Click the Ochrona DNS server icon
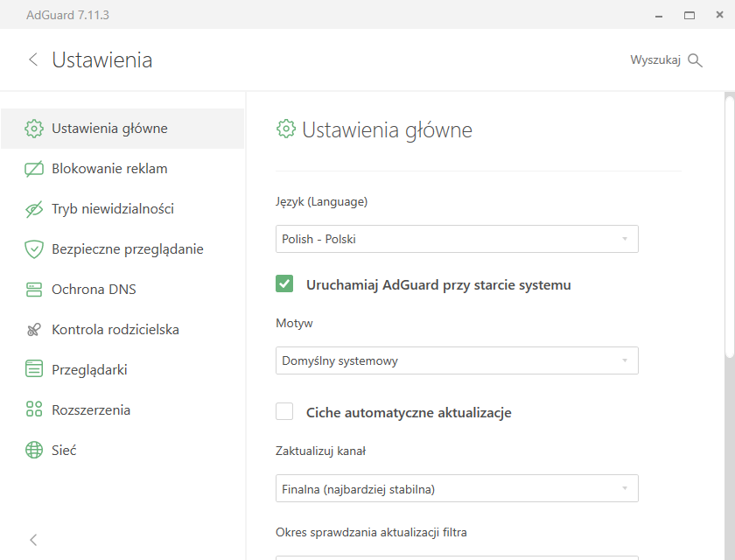 (x=34, y=290)
